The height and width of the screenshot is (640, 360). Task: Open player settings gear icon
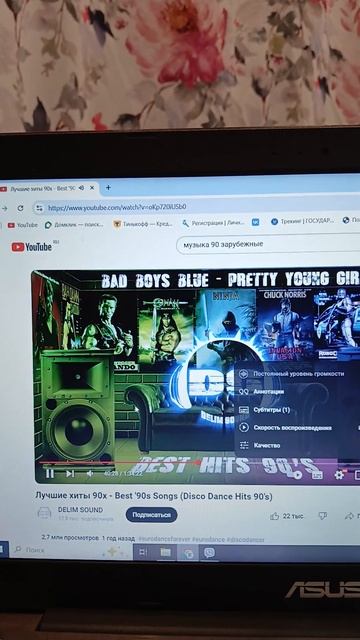339,475
